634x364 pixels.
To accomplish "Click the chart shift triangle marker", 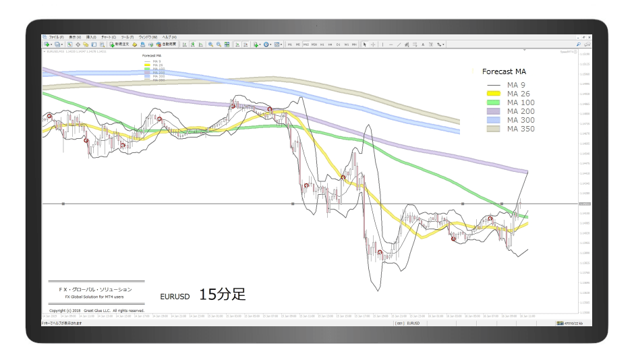I will pyautogui.click(x=525, y=50).
